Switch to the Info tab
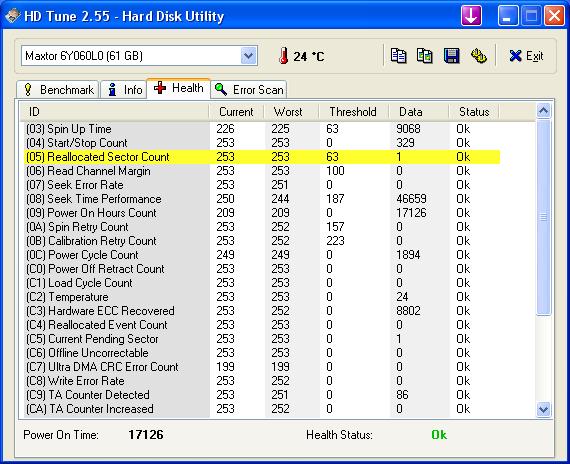570x464 pixels. click(x=124, y=89)
